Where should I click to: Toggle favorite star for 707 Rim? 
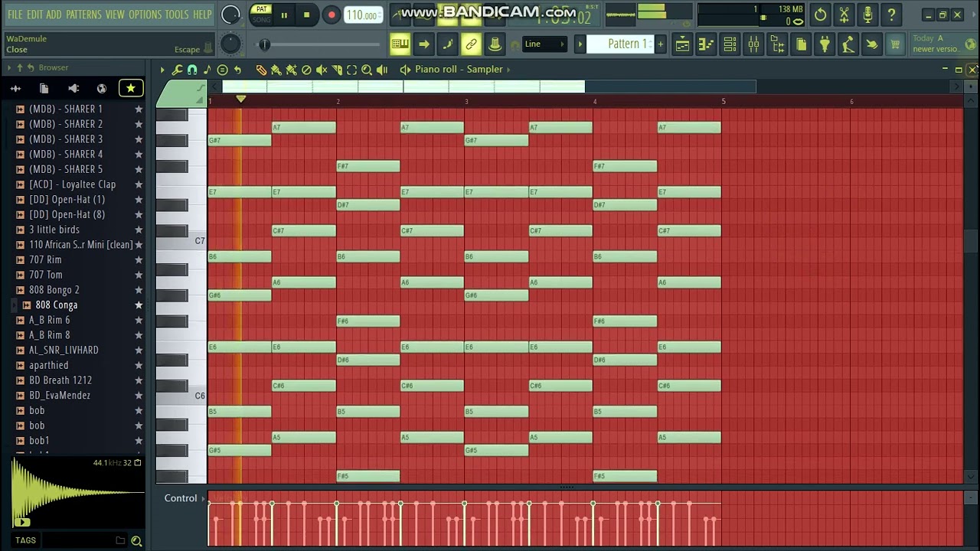pos(139,259)
